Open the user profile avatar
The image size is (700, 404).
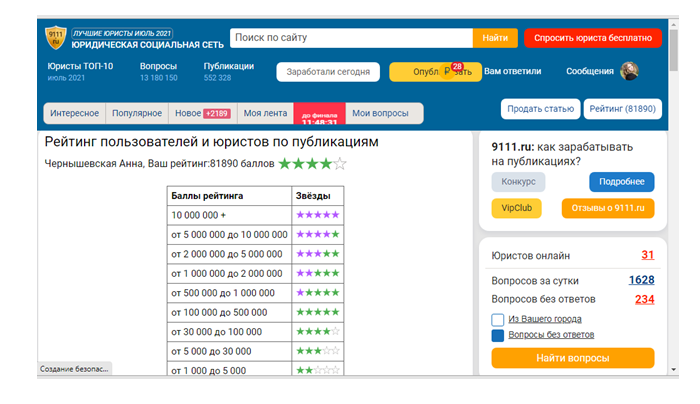click(x=630, y=71)
